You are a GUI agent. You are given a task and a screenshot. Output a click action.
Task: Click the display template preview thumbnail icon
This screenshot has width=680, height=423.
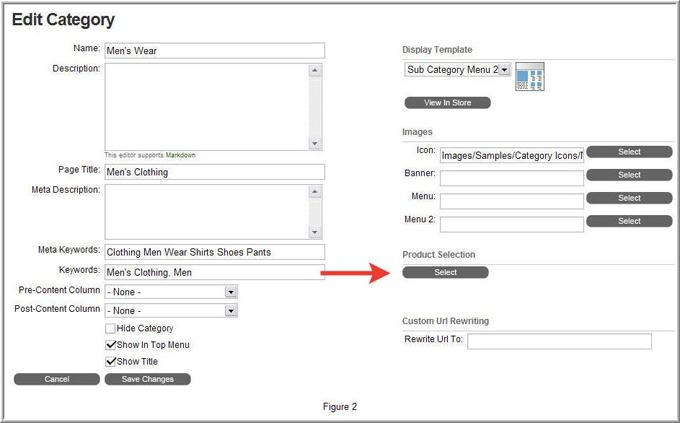click(x=530, y=76)
